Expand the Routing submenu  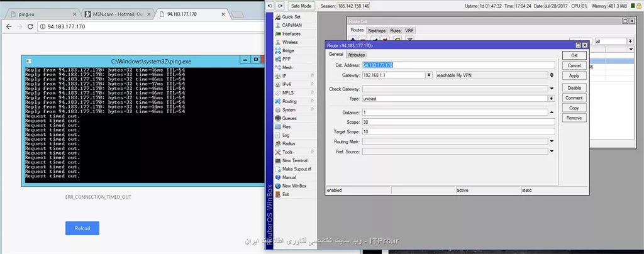point(313,101)
